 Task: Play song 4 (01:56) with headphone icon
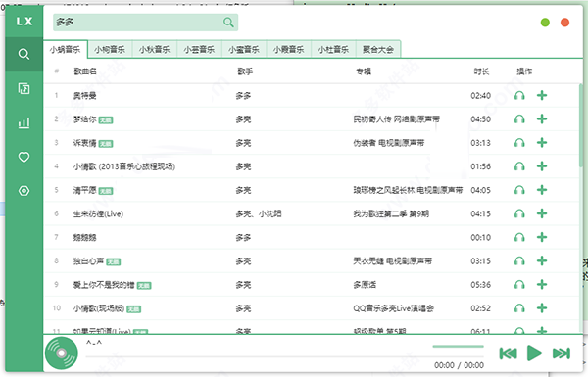519,166
